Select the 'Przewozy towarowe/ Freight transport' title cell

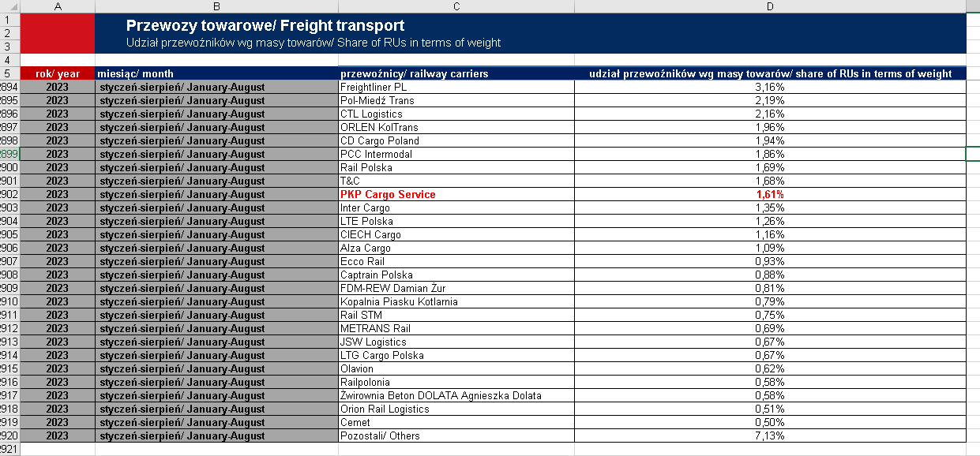265,26
